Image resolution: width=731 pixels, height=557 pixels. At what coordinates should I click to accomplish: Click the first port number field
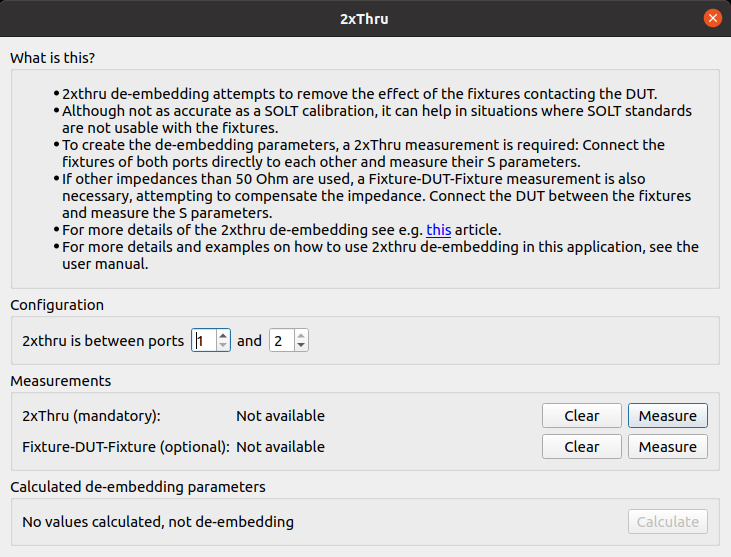point(204,341)
